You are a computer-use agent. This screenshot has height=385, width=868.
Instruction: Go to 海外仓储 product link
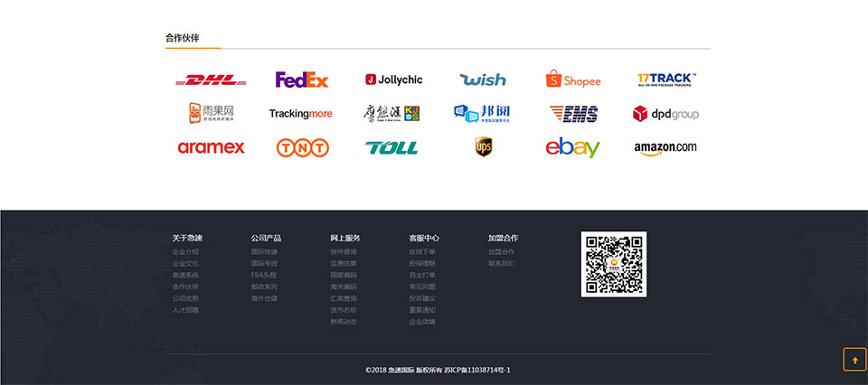(x=265, y=298)
